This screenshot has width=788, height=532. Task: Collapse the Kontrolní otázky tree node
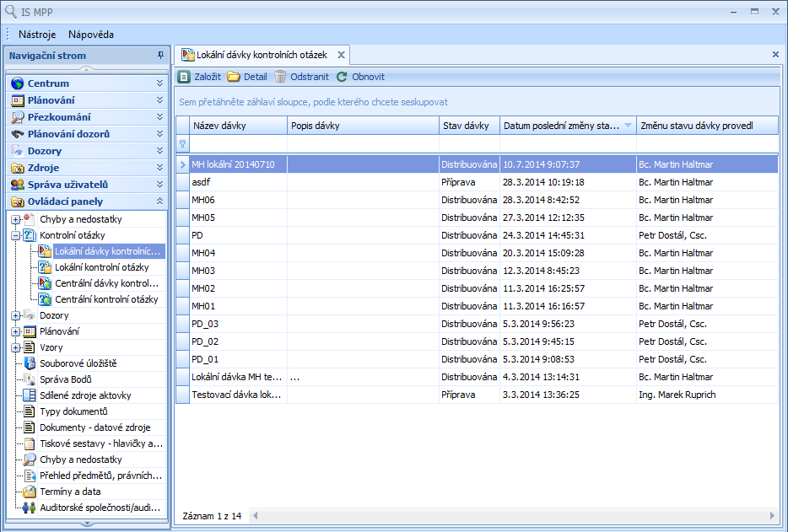(x=15, y=235)
